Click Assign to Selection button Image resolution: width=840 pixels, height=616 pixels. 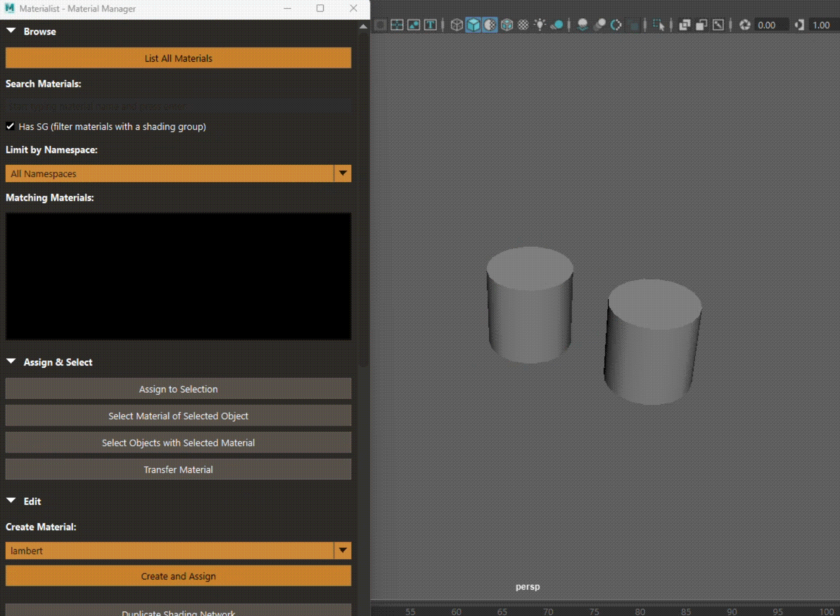coord(178,389)
